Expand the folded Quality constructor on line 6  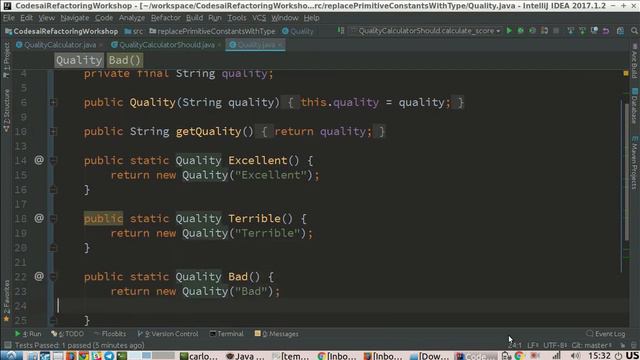pos(53,102)
